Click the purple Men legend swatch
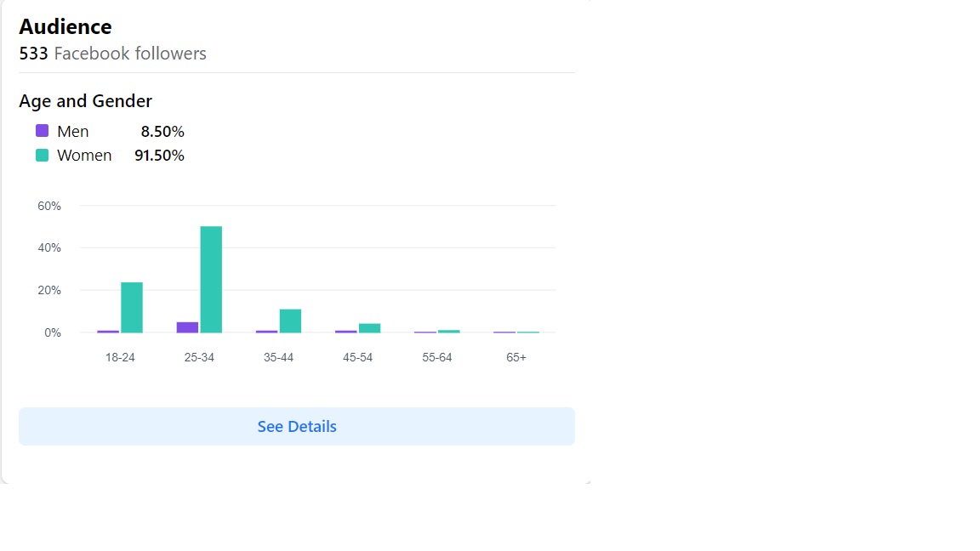 [42, 131]
